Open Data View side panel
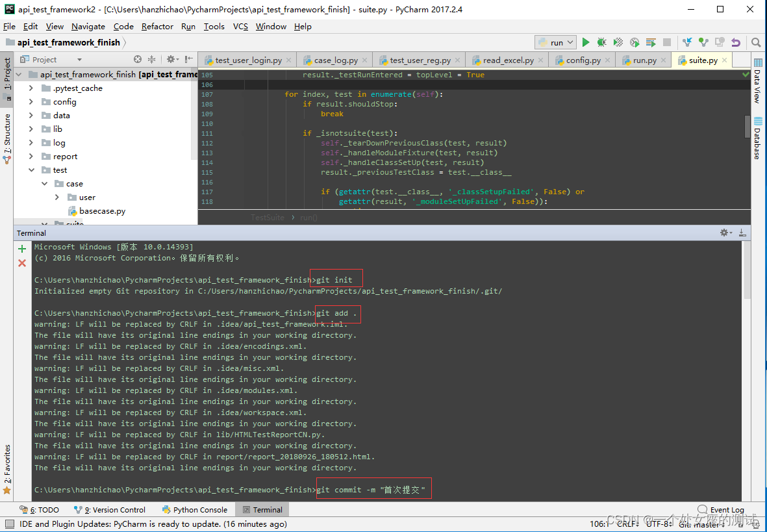 click(758, 81)
